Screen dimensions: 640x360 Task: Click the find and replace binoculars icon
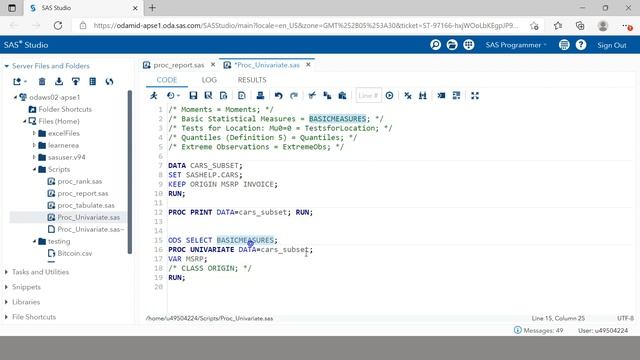tap(422, 96)
